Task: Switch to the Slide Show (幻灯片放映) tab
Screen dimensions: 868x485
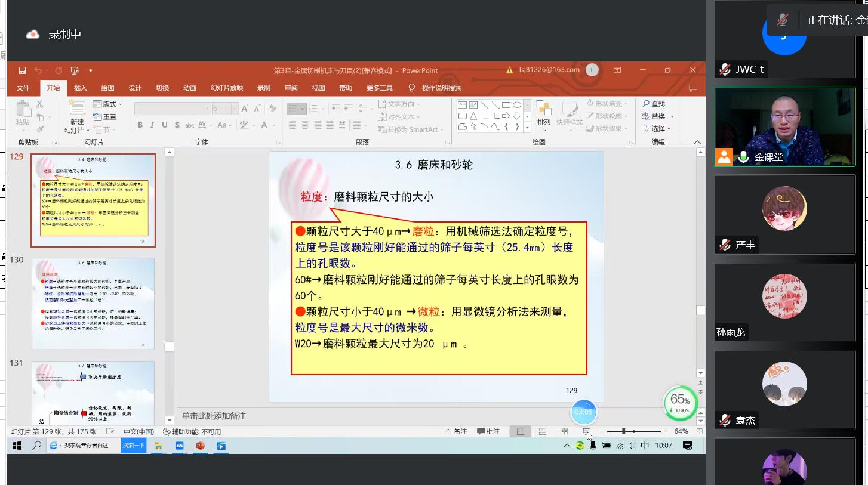Action: pos(226,88)
